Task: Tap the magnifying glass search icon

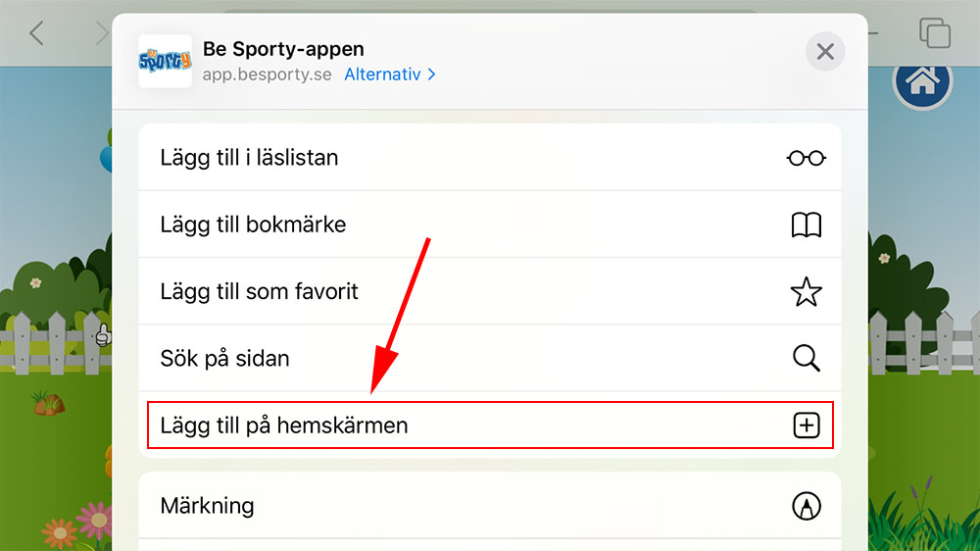Action: point(806,359)
